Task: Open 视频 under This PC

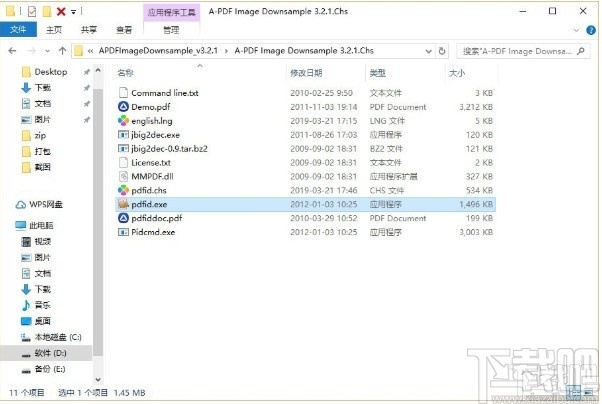Action: pyautogui.click(x=36, y=241)
